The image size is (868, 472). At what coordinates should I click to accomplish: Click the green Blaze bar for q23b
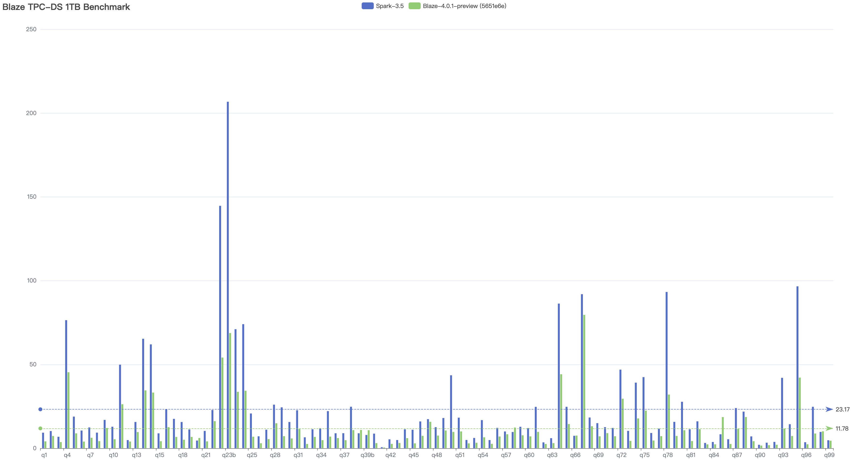pyautogui.click(x=230, y=391)
